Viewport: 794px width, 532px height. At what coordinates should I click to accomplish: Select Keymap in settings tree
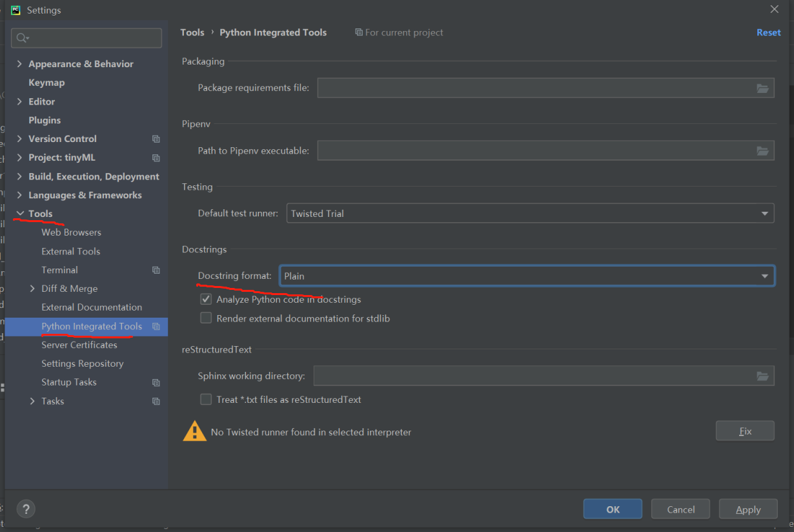coord(46,83)
